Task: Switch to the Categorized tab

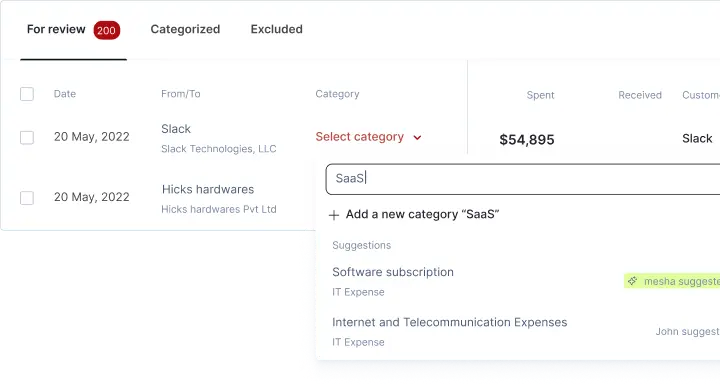Action: (x=185, y=29)
